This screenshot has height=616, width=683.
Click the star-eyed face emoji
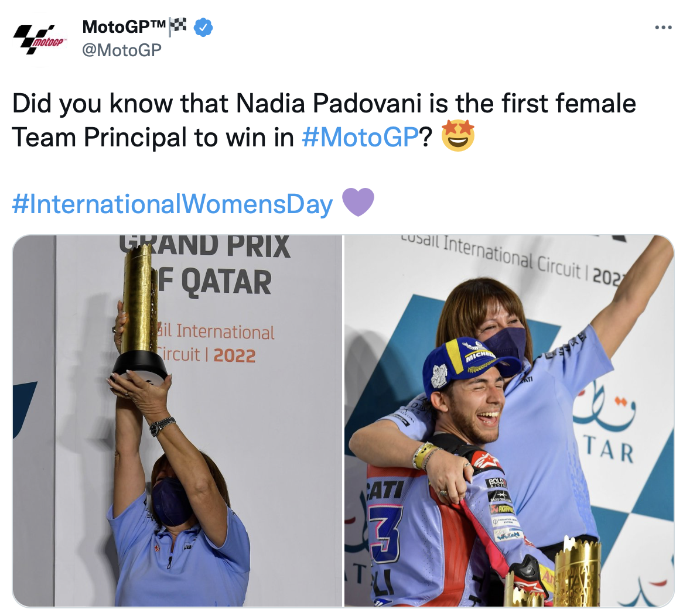[x=457, y=136]
